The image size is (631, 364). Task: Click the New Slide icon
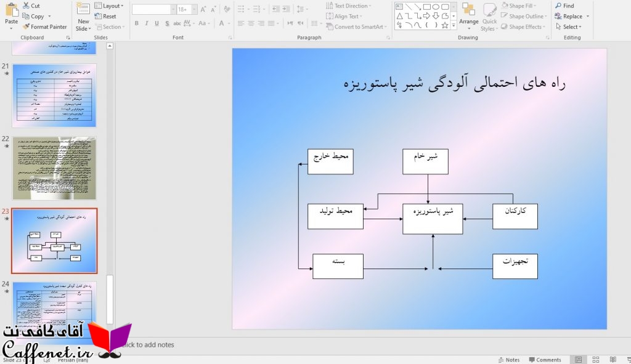click(83, 9)
